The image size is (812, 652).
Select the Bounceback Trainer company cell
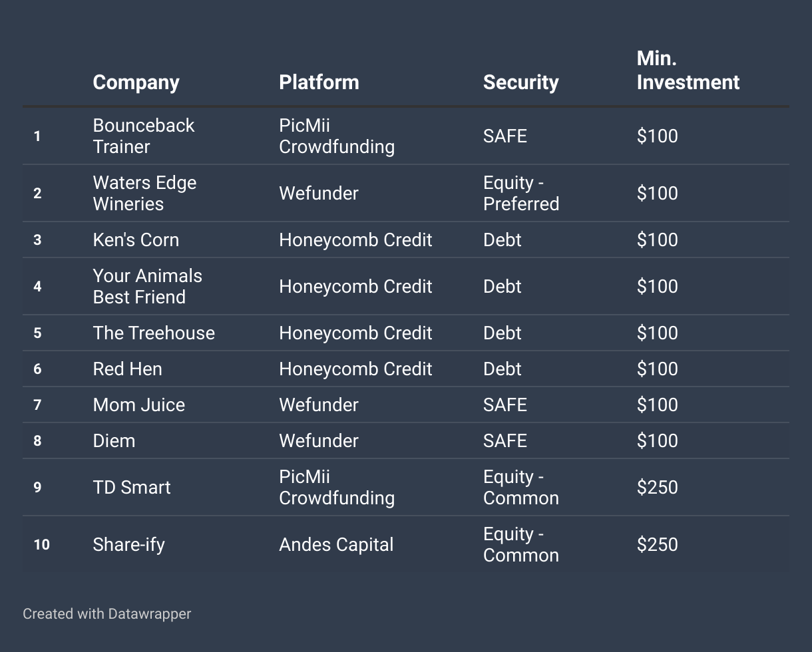144,136
